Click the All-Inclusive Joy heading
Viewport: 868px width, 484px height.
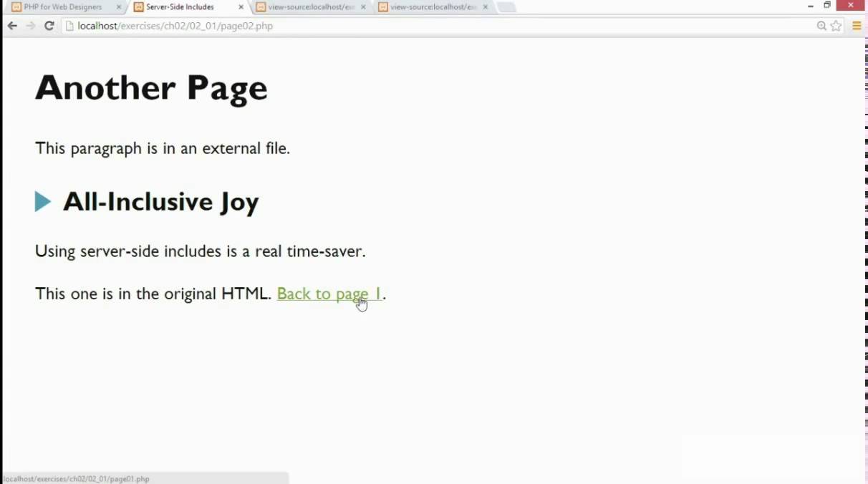pos(160,202)
